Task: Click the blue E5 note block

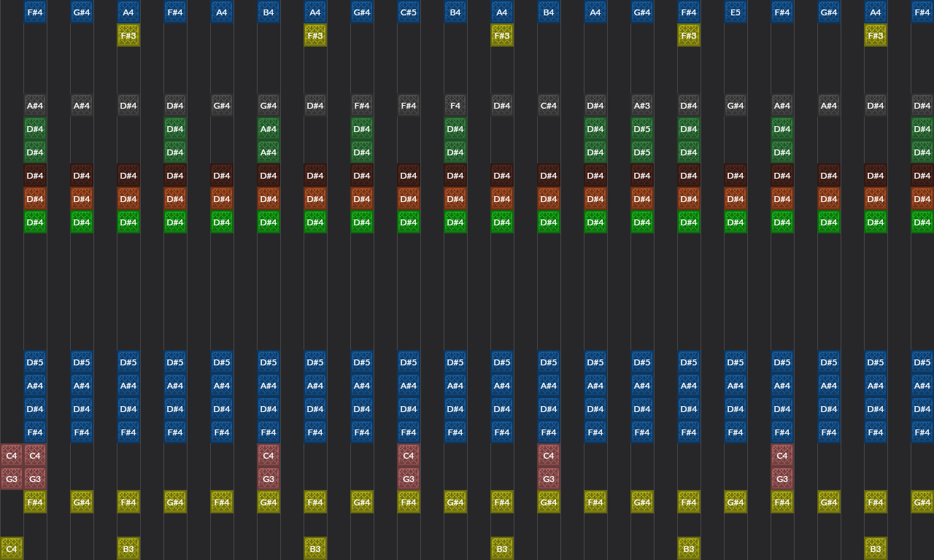Action: coord(735,12)
